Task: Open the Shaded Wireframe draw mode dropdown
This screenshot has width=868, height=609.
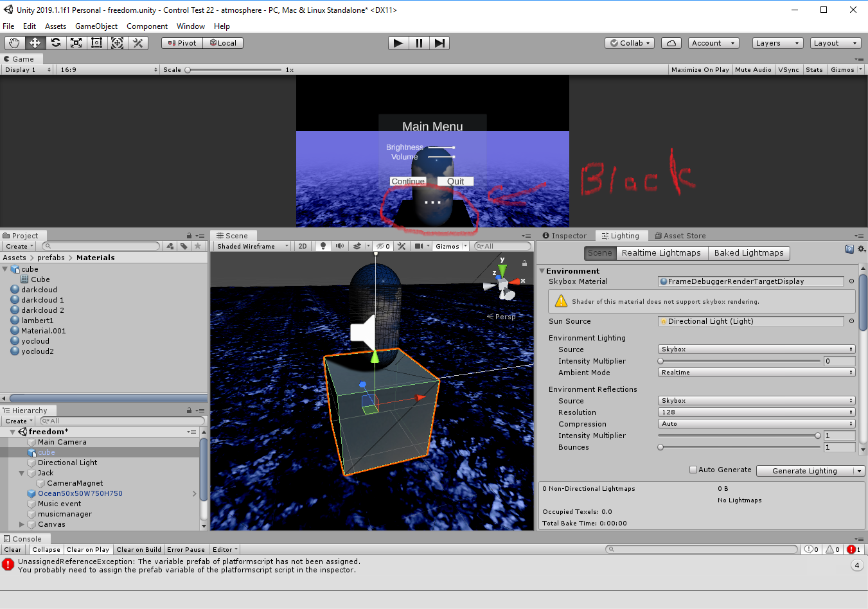Action: click(252, 246)
